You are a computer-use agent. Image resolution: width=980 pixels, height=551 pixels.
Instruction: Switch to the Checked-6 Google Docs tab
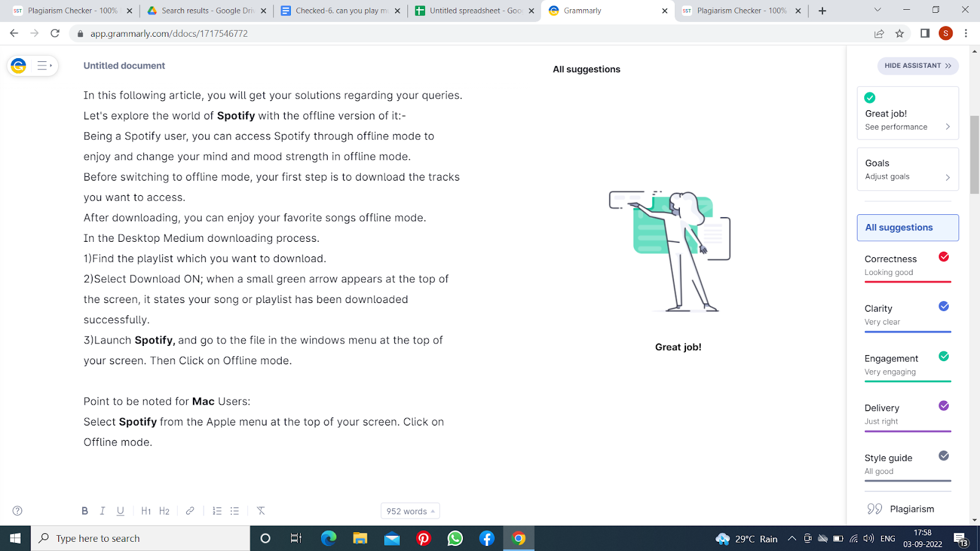pyautogui.click(x=341, y=10)
